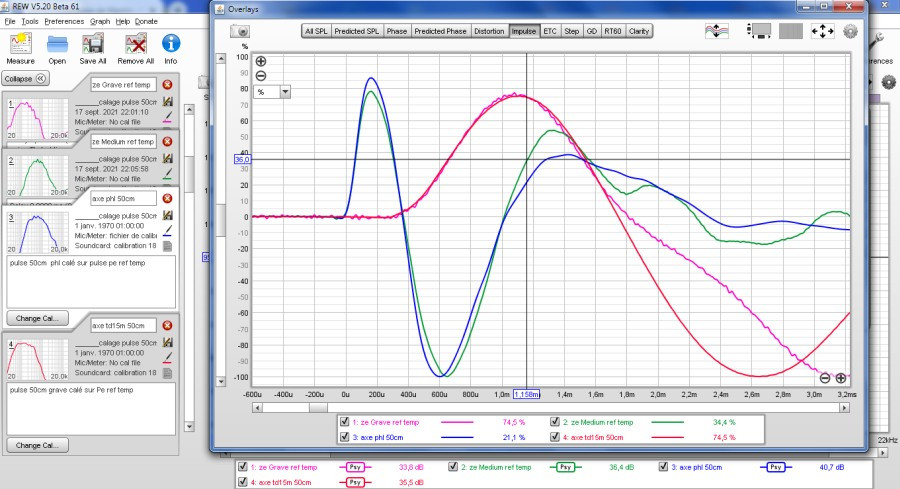
Task: Click the horizontal scrollbar thumb under the graph
Action: 316,407
